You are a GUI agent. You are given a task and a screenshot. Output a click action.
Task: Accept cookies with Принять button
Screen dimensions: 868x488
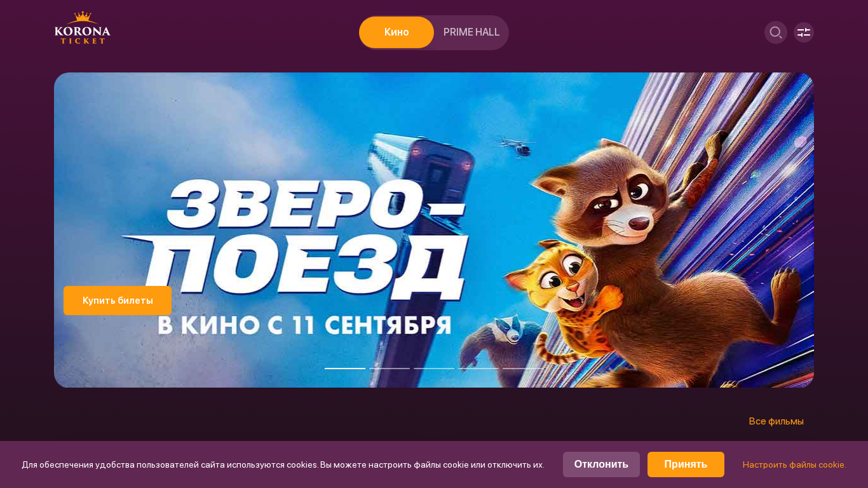tap(686, 464)
